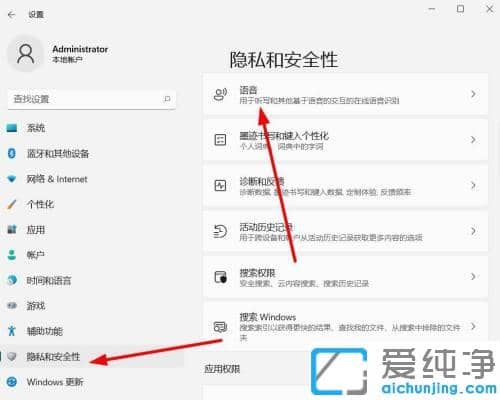The width and height of the screenshot is (500, 400).
Task: Click the 隐私和安全性 page title
Action: [284, 60]
